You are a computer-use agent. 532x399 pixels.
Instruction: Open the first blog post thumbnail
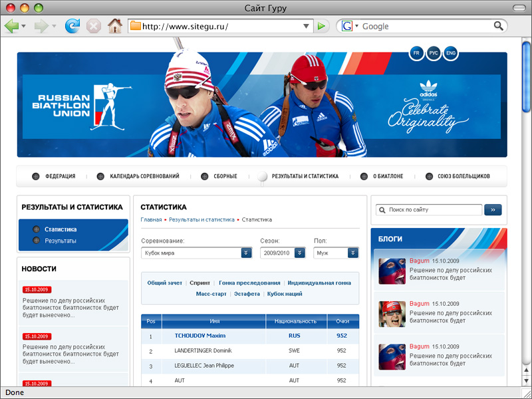392,271
